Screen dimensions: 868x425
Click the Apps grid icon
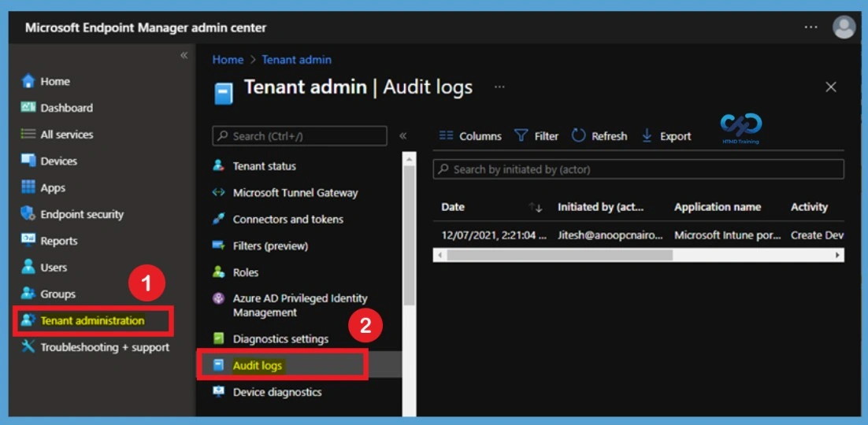pyautogui.click(x=28, y=187)
